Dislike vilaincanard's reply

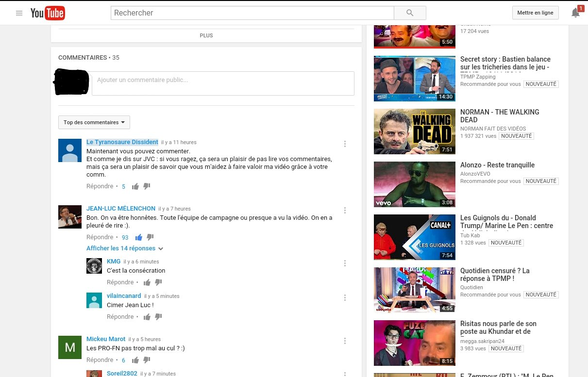tap(158, 317)
